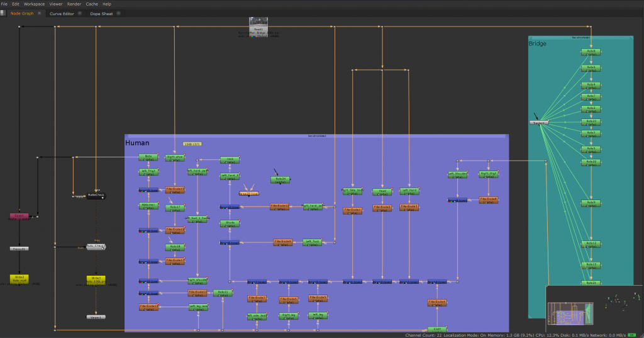
Task: Select the yellow Write3 node
Action: point(96,278)
